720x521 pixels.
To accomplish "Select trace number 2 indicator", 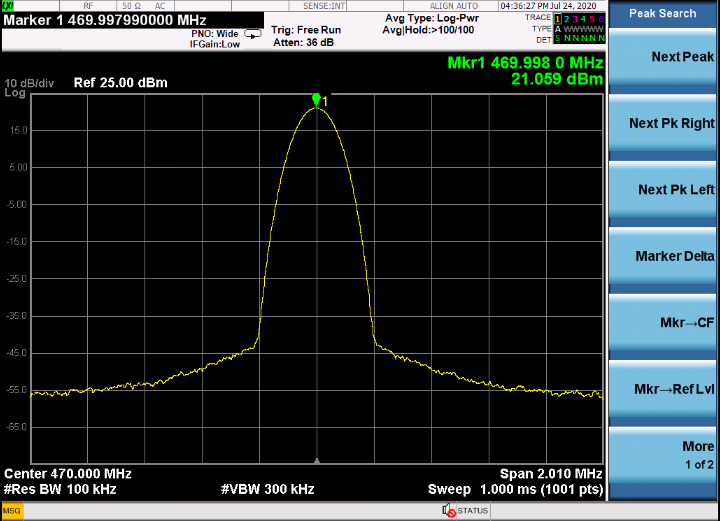I will tap(566, 19).
